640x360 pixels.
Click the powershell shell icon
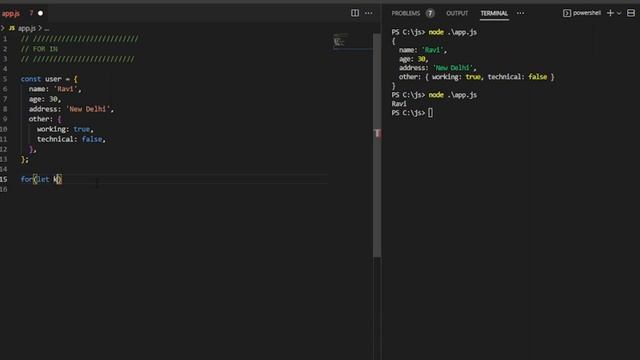(x=567, y=13)
